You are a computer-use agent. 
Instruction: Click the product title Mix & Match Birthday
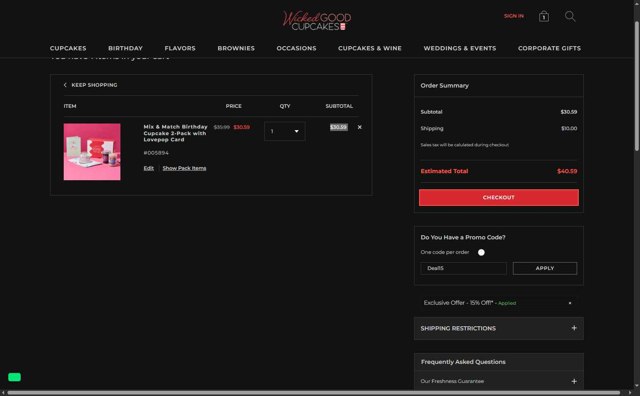[176, 133]
